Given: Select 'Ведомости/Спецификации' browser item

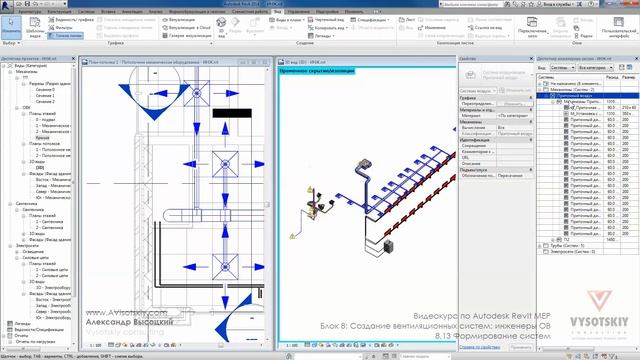Looking at the screenshot, I should point(39,329).
